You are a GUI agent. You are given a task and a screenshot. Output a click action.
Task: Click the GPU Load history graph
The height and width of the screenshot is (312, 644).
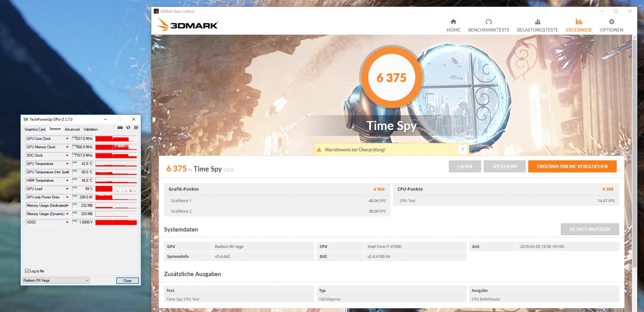[116, 189]
